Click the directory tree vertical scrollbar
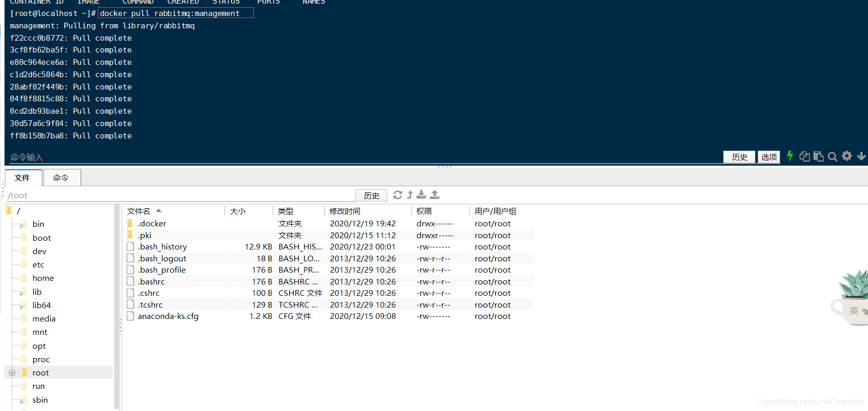The width and height of the screenshot is (868, 411). (x=117, y=307)
